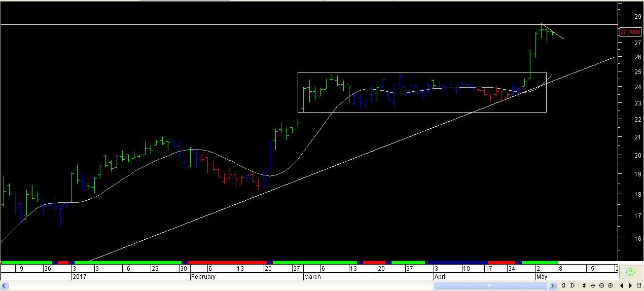Click date label '8' in May
Screen dimensions: 644x291
click(x=560, y=268)
